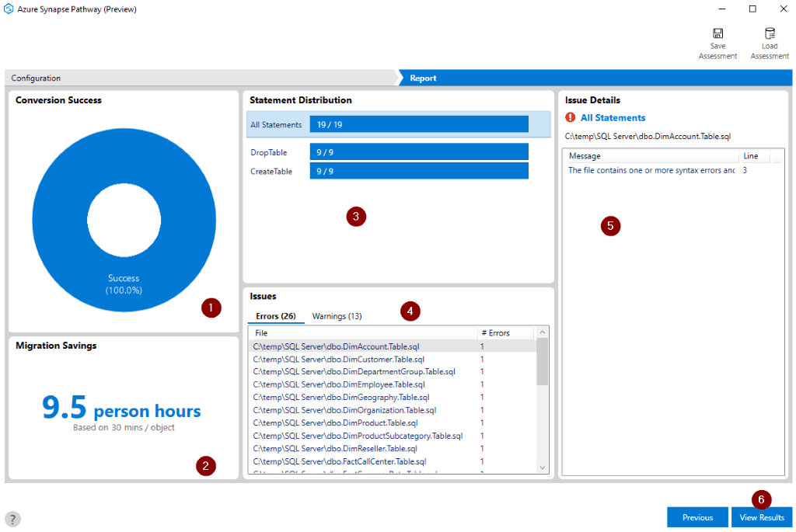Select the Report step tab
Image resolution: width=796 pixels, height=532 pixels.
[595, 78]
